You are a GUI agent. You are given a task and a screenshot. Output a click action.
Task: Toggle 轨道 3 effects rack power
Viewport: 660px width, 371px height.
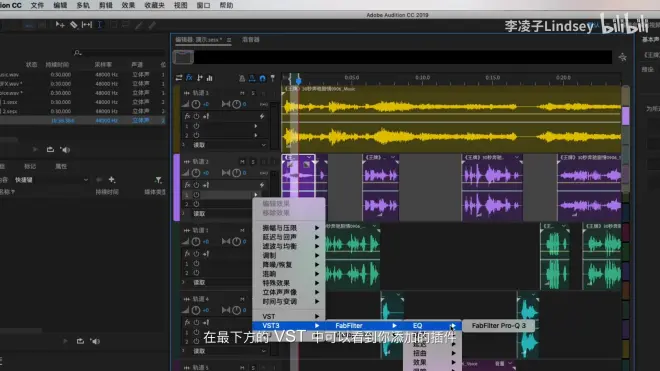point(197,254)
